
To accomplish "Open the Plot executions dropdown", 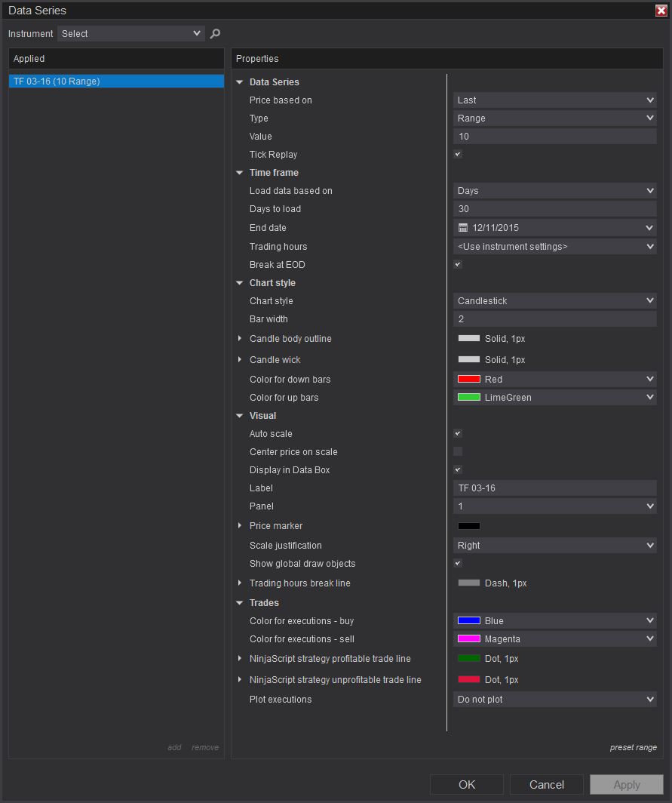I will 555,700.
